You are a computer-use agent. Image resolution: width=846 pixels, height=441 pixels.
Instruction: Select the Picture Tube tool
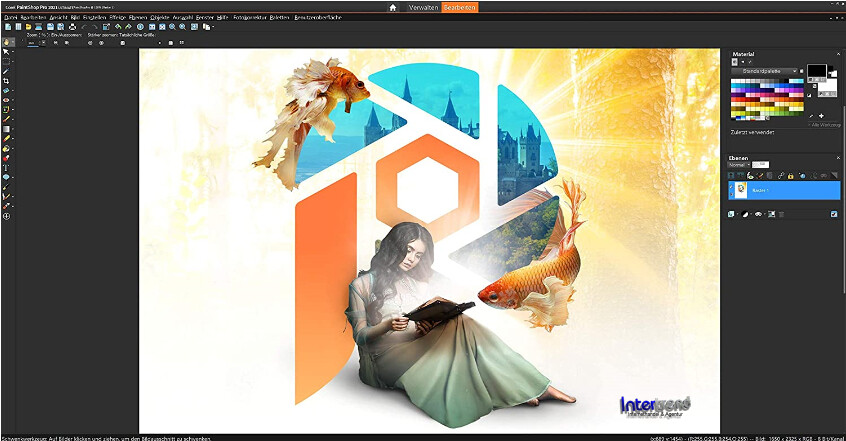pyautogui.click(x=6, y=158)
